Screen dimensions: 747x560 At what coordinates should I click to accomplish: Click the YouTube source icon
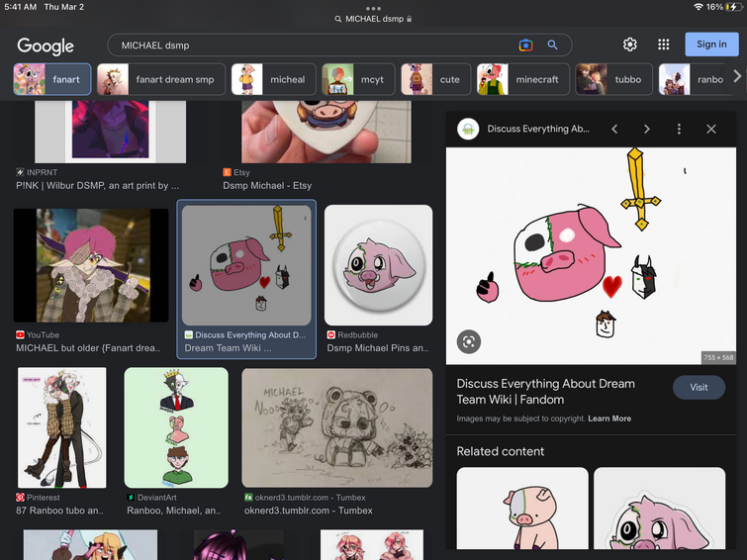20,335
